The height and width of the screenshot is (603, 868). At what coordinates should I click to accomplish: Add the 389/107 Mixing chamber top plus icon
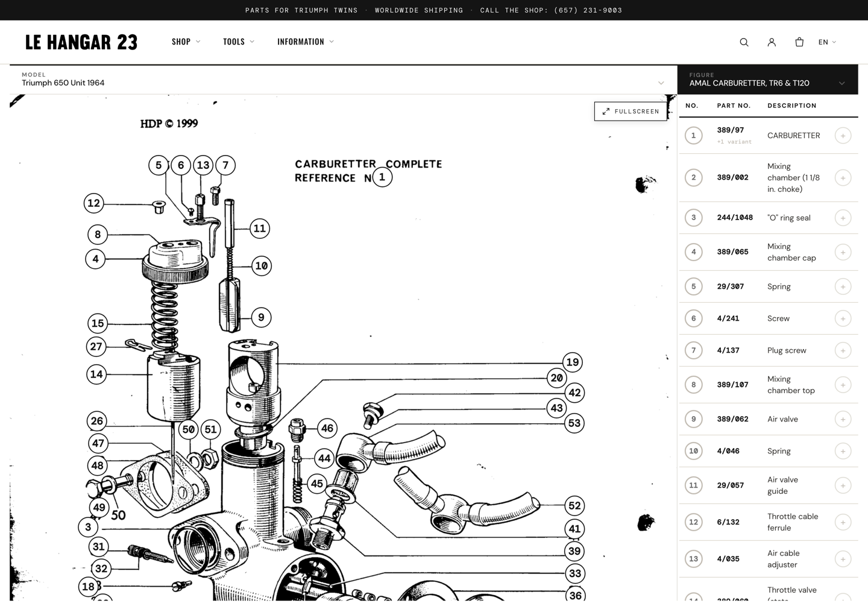coord(843,385)
